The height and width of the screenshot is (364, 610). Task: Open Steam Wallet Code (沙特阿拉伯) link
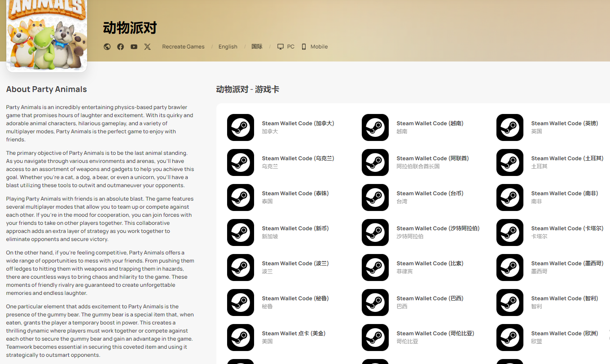point(438,228)
